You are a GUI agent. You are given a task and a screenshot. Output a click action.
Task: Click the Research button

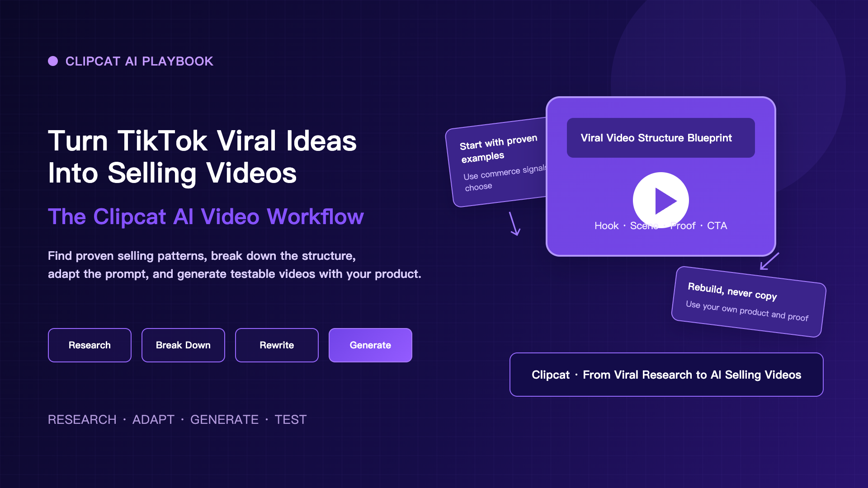pos(90,345)
